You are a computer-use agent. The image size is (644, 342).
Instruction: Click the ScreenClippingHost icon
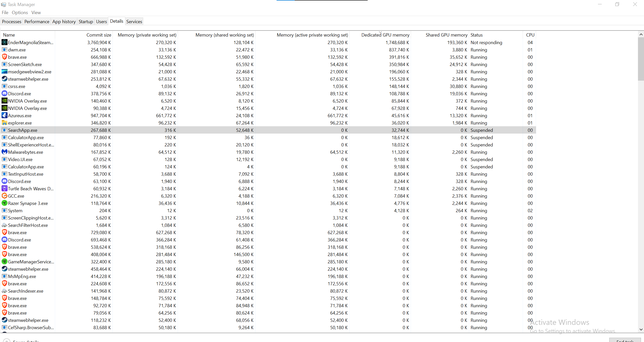coord(5,218)
